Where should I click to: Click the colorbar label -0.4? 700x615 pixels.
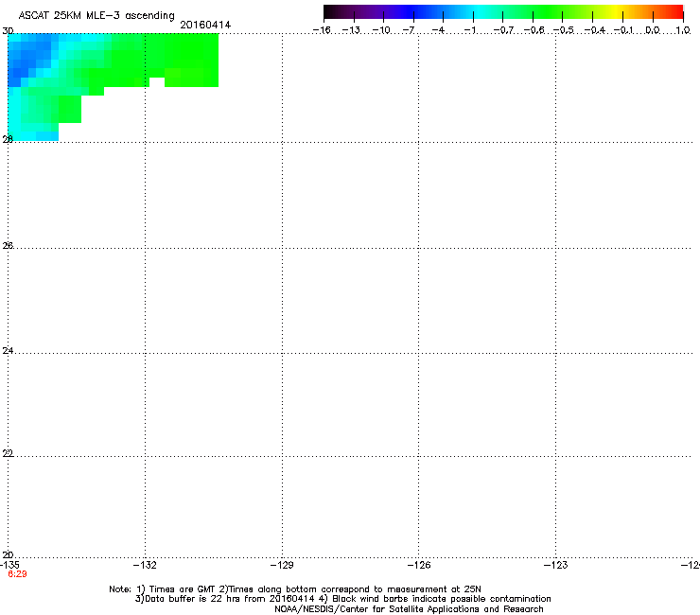click(x=595, y=30)
